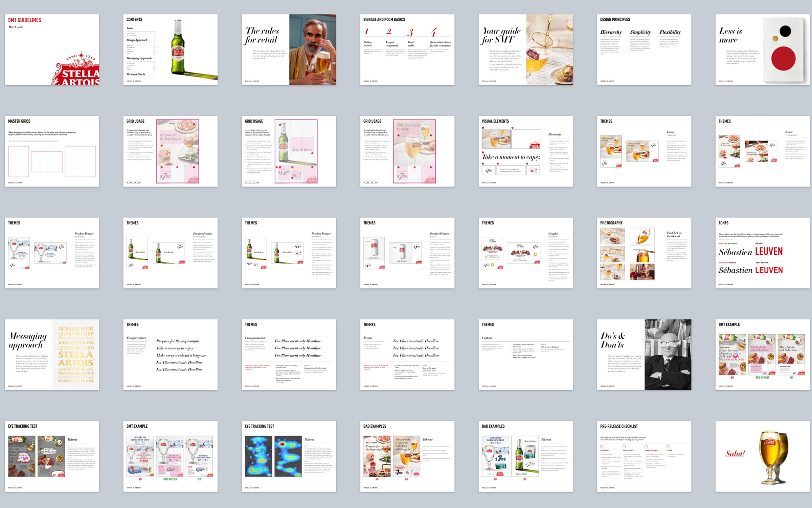Open 'The rules for retail' slide
812x508 pixels.
point(289,49)
